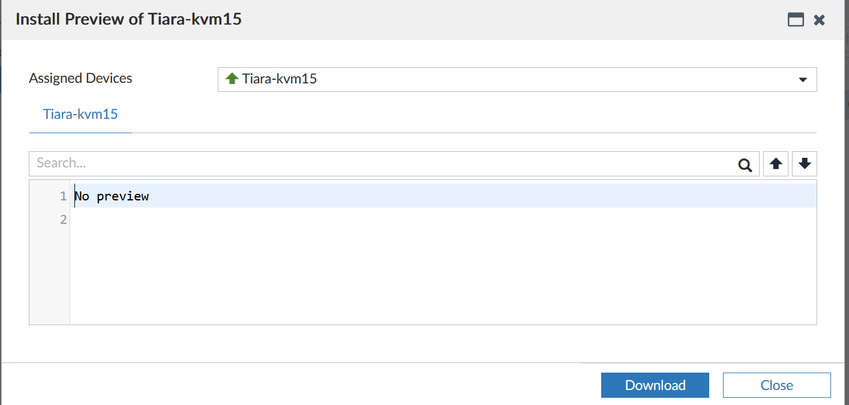Focus the Search input field
The height and width of the screenshot is (405, 849).
pyautogui.click(x=380, y=165)
